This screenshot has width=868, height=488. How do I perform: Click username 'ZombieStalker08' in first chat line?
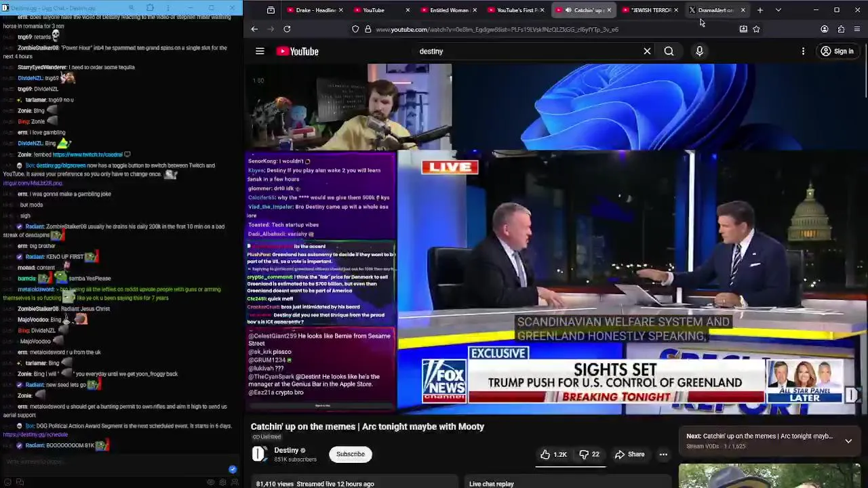38,49
